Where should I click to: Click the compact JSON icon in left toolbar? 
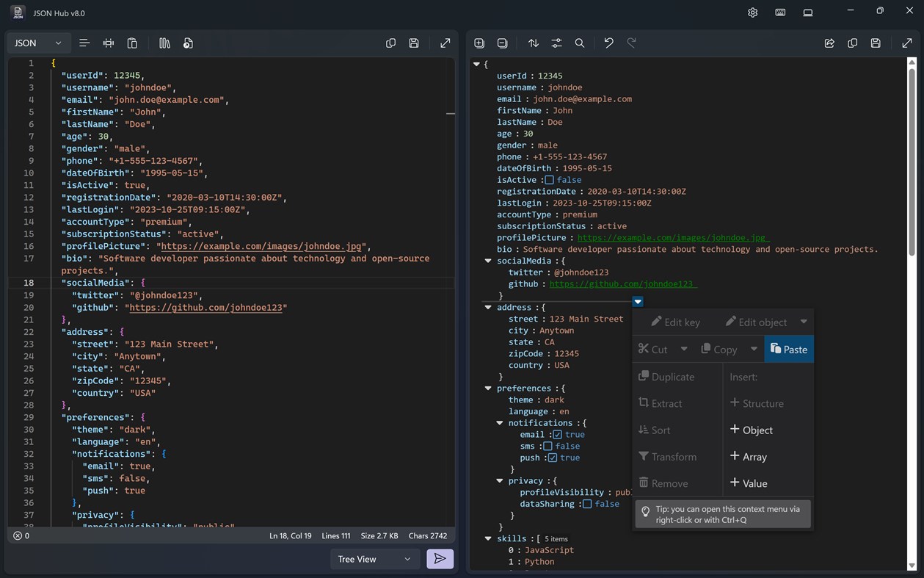[x=109, y=43]
